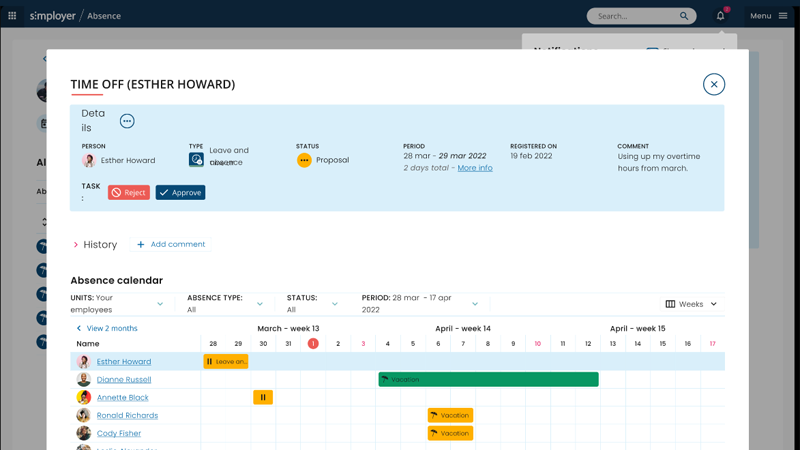Click the search magnifier icon
This screenshot has width=800, height=450.
(684, 16)
